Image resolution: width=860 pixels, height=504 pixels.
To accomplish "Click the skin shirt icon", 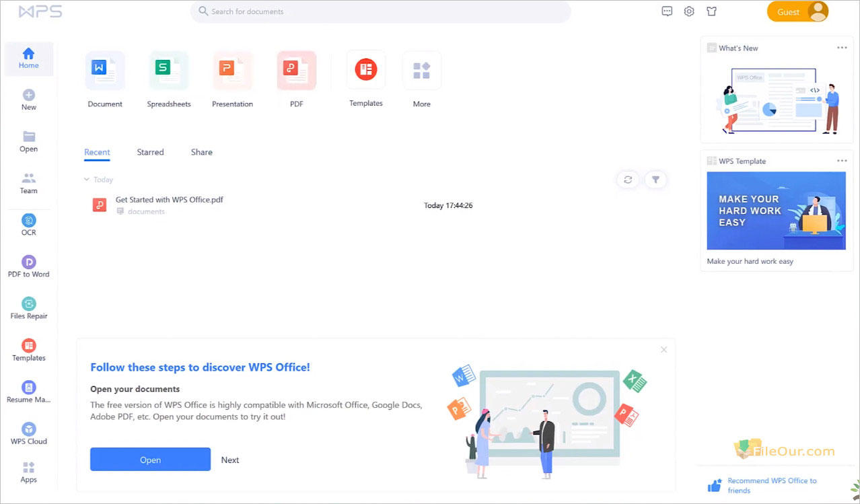I will (x=711, y=11).
